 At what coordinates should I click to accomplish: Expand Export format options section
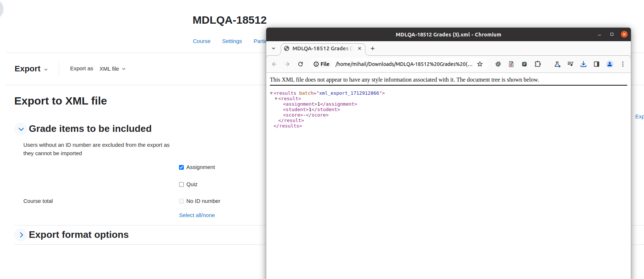click(21, 235)
